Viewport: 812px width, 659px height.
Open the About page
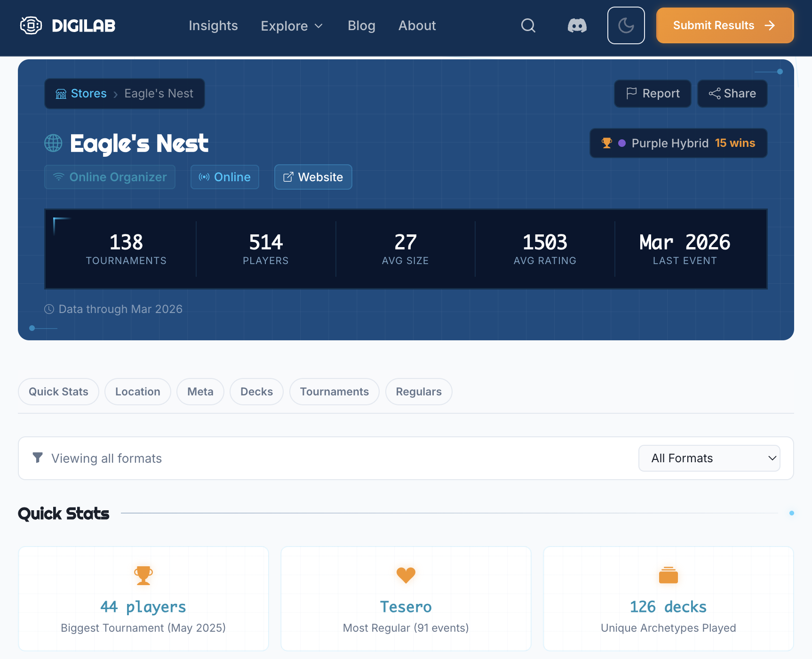(417, 25)
